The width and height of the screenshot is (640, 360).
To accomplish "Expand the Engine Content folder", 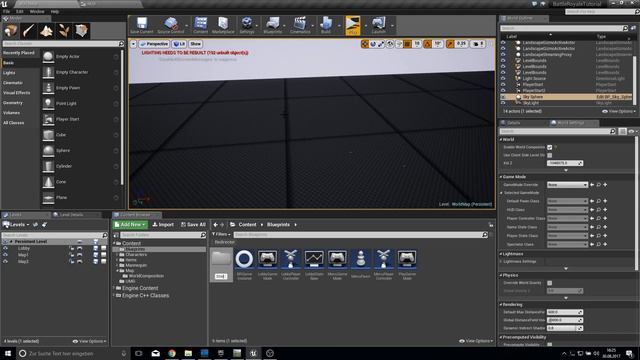I will point(114,288).
